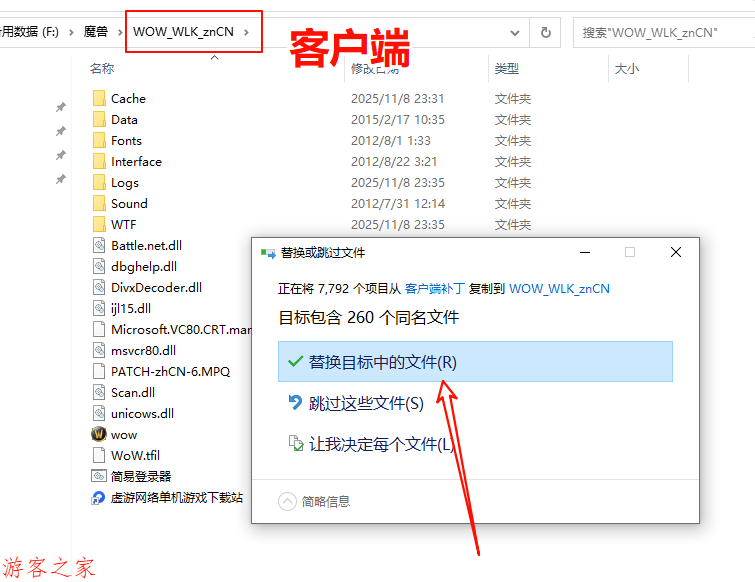The image size is (755, 582).
Task: Click the PATCH-zhCN-6.MPQ file icon
Action: click(x=98, y=371)
